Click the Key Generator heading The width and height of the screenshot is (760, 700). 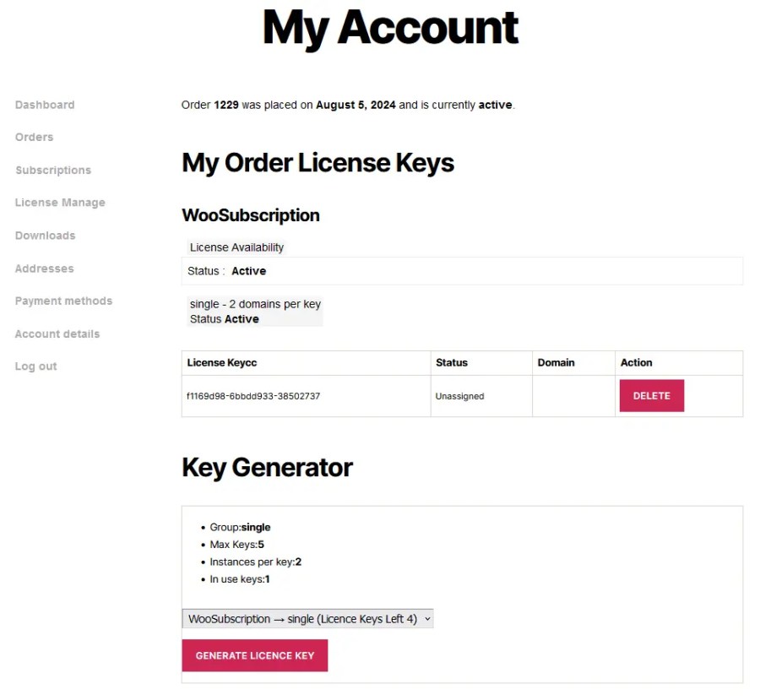tap(267, 467)
